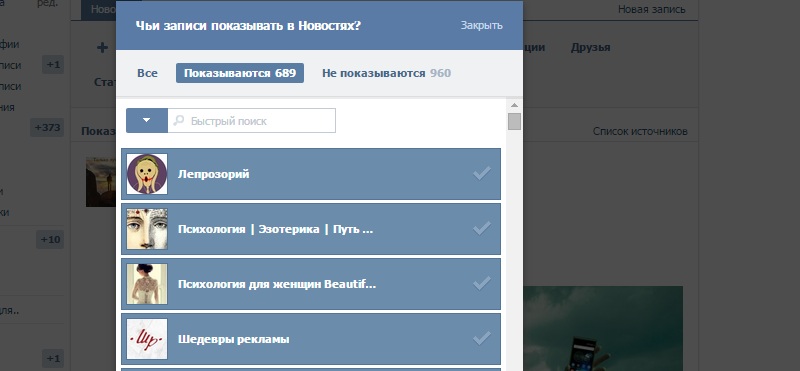The height and width of the screenshot is (371, 800).
Task: Open Список источников link in background
Action: (x=640, y=132)
